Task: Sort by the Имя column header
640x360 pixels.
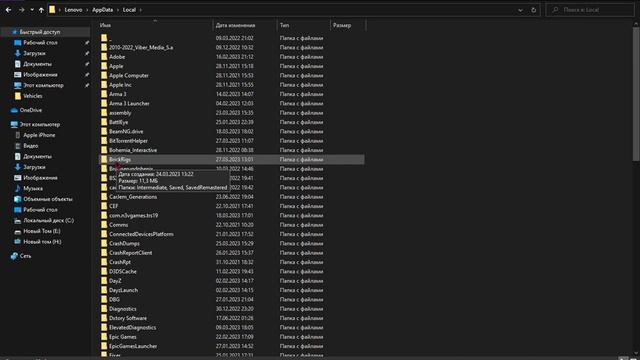Action: [105, 25]
